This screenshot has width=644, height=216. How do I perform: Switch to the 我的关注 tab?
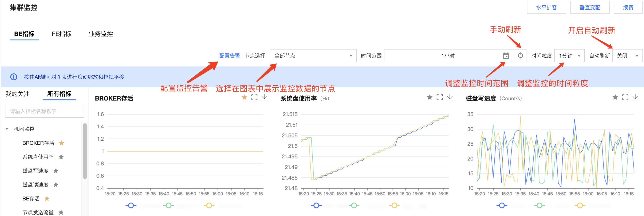[x=18, y=94]
